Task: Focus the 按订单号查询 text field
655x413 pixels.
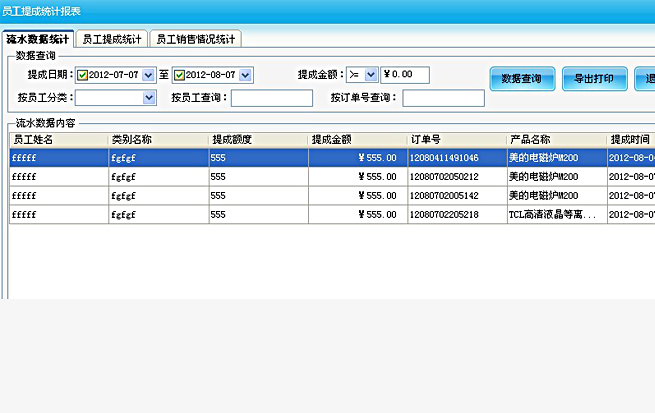Action: point(443,98)
